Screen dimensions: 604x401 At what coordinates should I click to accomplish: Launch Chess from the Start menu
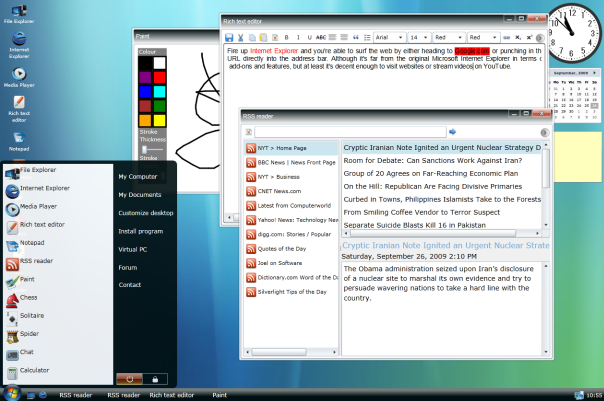pos(30,298)
